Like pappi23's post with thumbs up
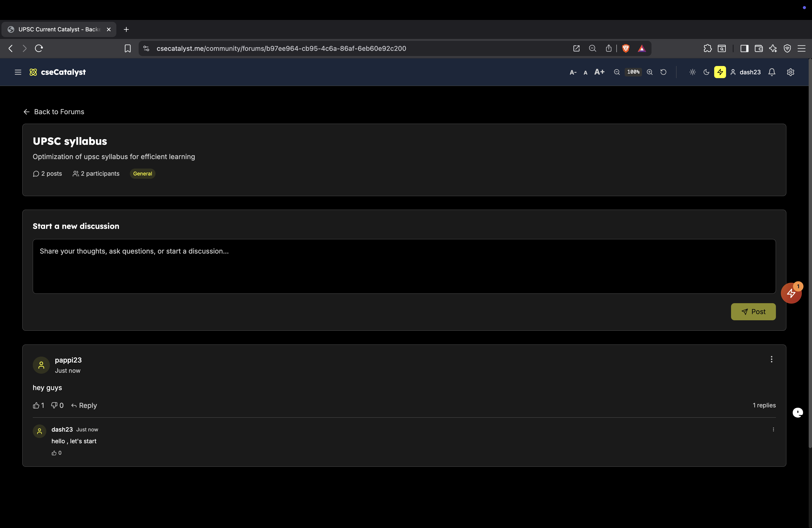This screenshot has height=528, width=812. tap(36, 405)
